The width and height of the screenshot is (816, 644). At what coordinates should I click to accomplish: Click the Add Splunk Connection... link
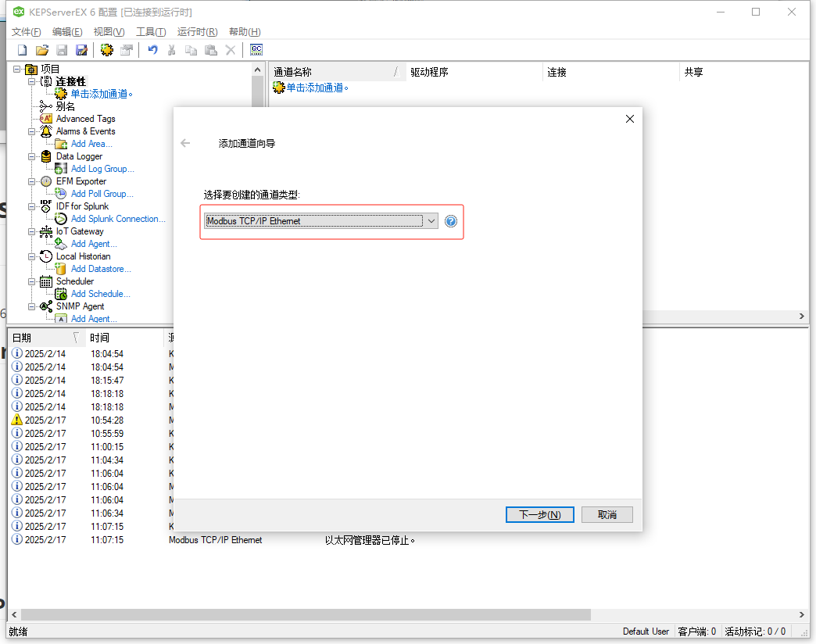pos(118,219)
